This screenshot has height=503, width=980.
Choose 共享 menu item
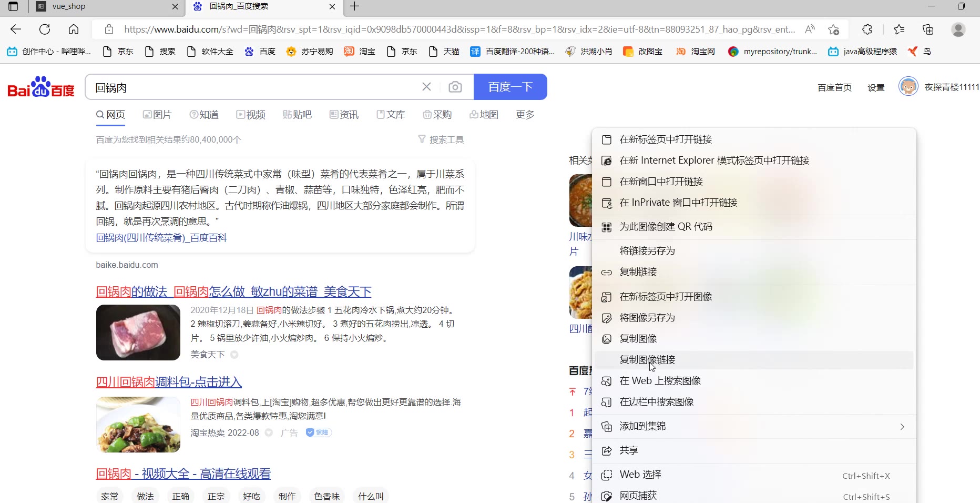coord(754,451)
